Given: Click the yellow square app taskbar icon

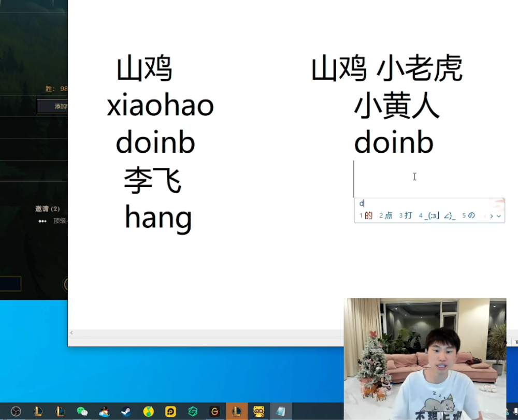Looking at the screenshot, I should 170,412.
